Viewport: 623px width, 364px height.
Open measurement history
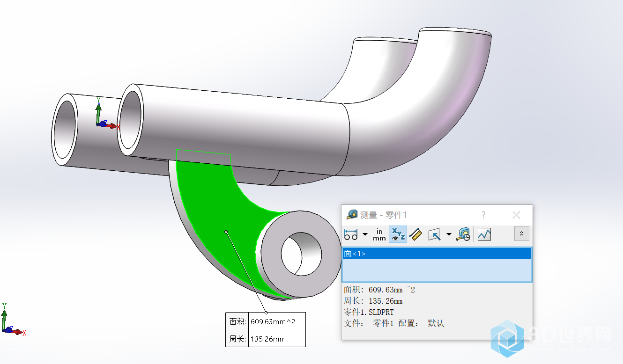(464, 234)
